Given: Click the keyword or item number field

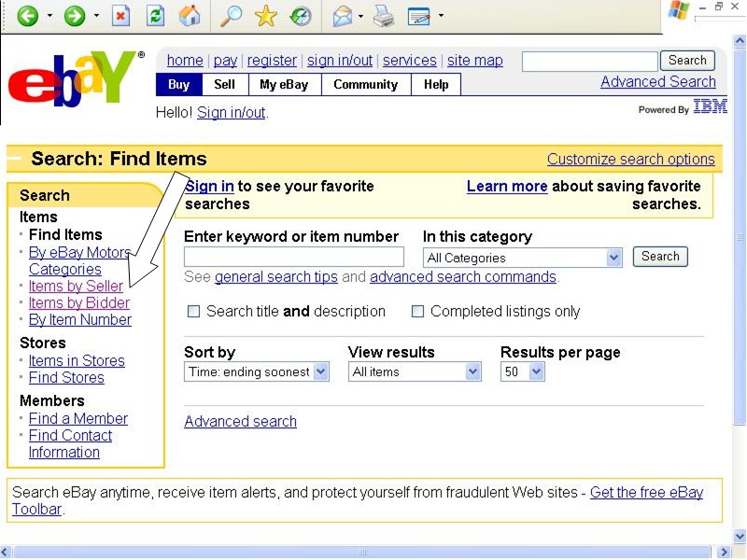Looking at the screenshot, I should (x=294, y=258).
